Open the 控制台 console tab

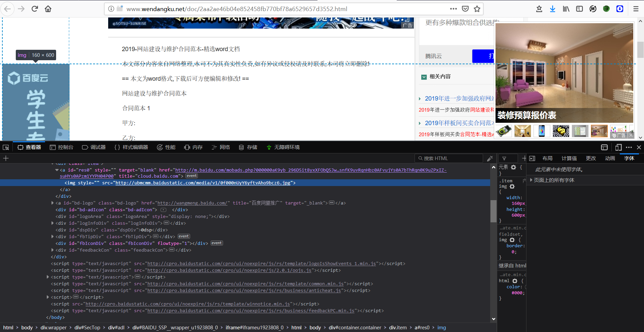click(x=61, y=147)
